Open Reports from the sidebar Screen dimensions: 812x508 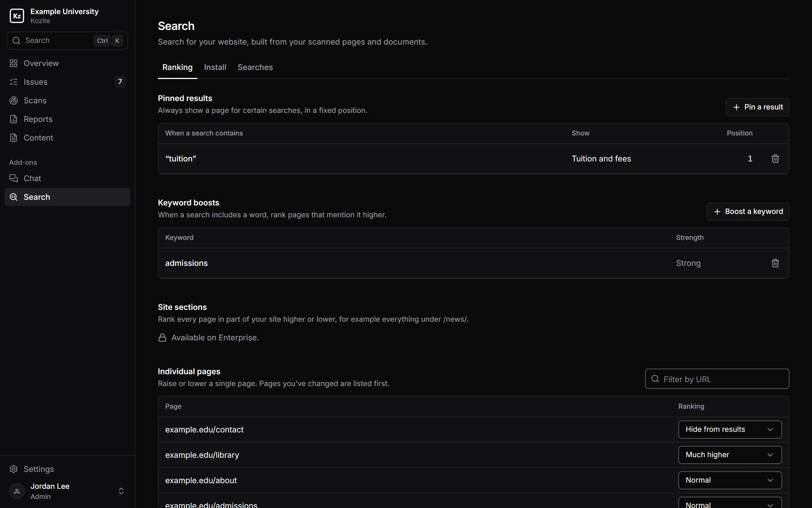(67, 119)
